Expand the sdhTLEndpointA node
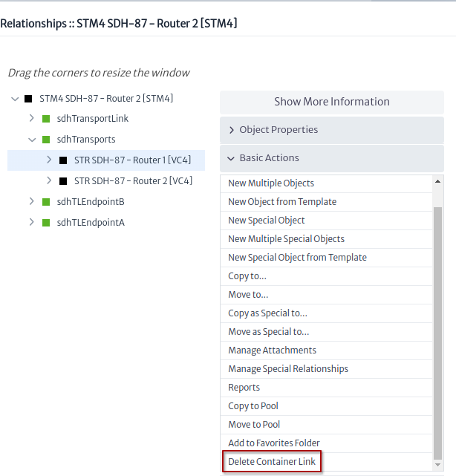This screenshot has width=456, height=476. [x=32, y=222]
